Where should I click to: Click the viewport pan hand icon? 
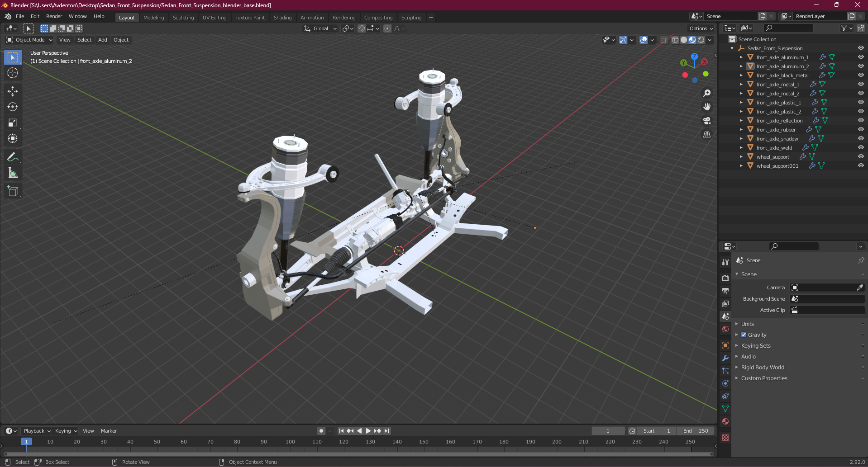707,107
